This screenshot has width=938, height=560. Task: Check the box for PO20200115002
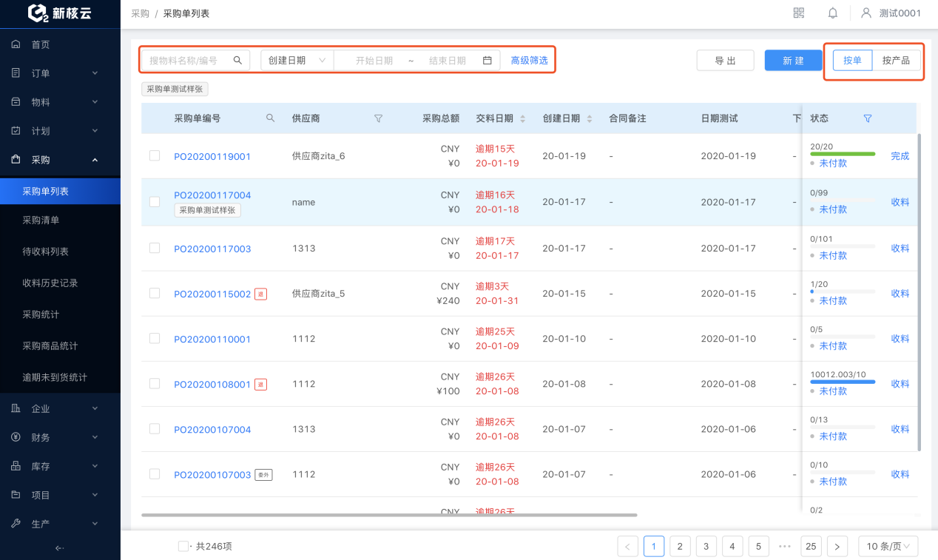155,293
